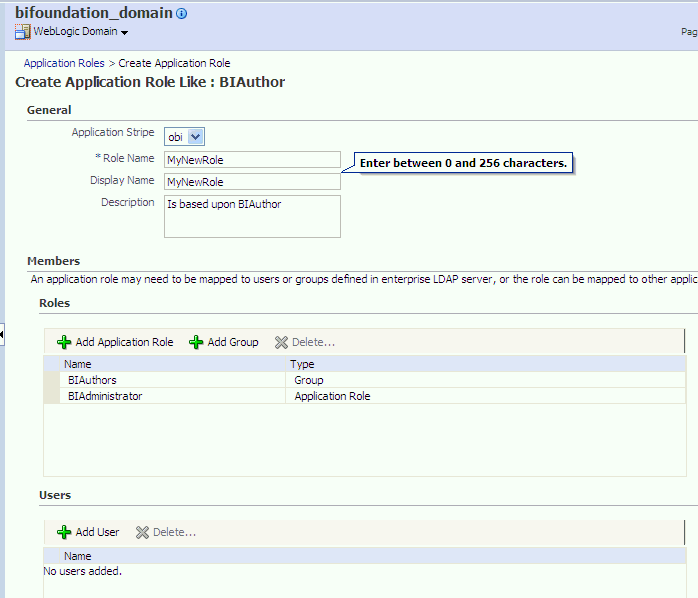Click the Create Application Role breadcrumb text
Screen dimensions: 698x598
click(x=174, y=63)
